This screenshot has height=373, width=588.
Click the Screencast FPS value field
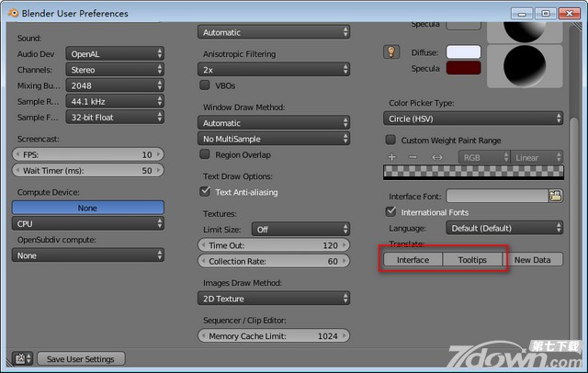coord(88,154)
